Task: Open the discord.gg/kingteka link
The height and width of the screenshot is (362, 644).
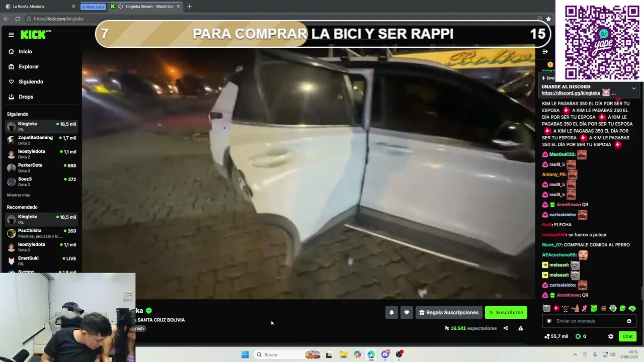Action: 571,93
